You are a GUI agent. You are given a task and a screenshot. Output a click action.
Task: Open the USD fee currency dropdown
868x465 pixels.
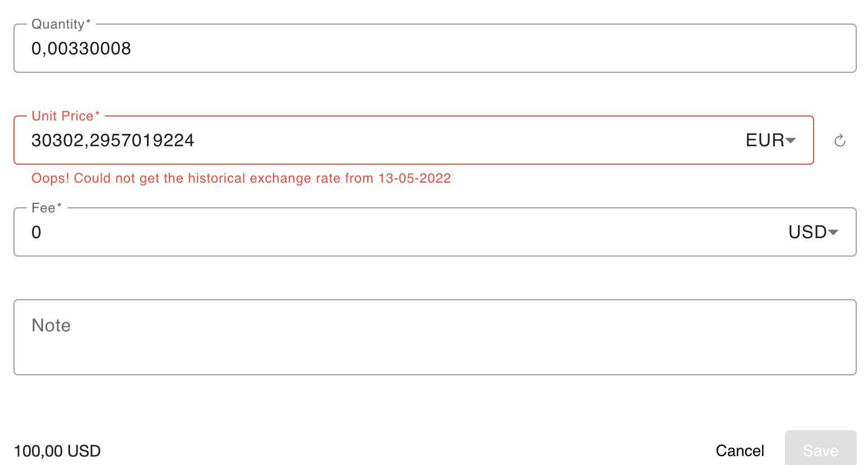click(x=813, y=232)
